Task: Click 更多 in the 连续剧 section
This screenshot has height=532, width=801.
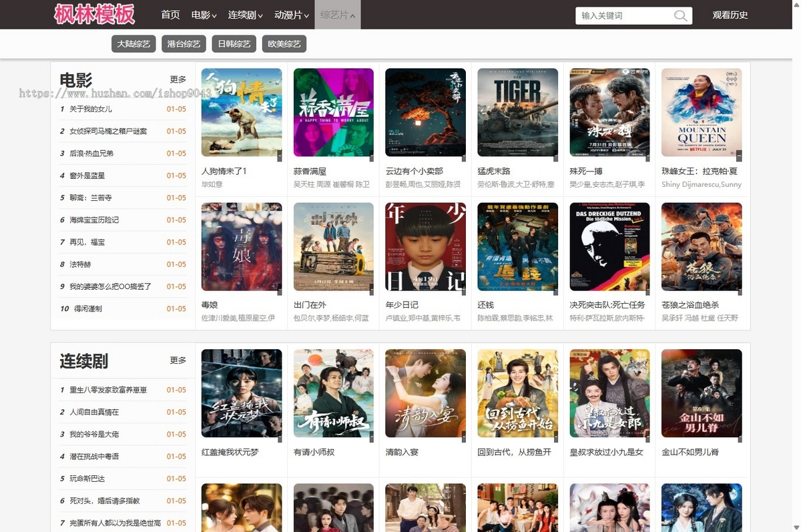Action: (178, 360)
